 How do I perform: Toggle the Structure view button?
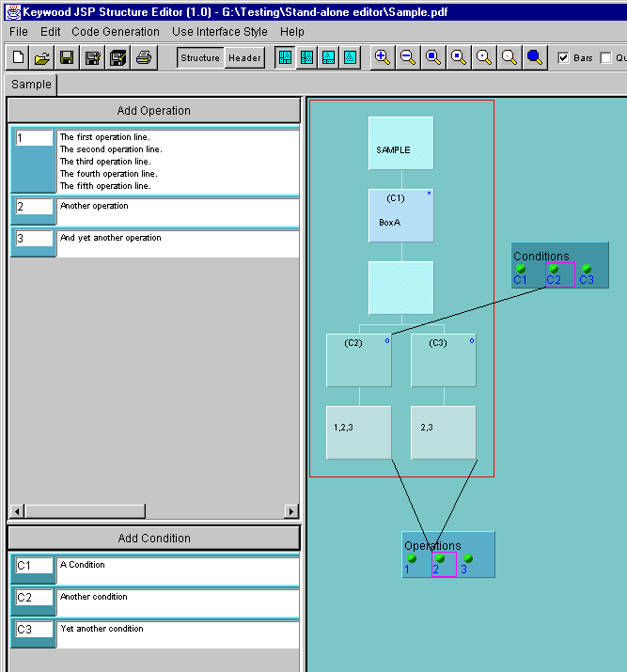click(x=200, y=57)
